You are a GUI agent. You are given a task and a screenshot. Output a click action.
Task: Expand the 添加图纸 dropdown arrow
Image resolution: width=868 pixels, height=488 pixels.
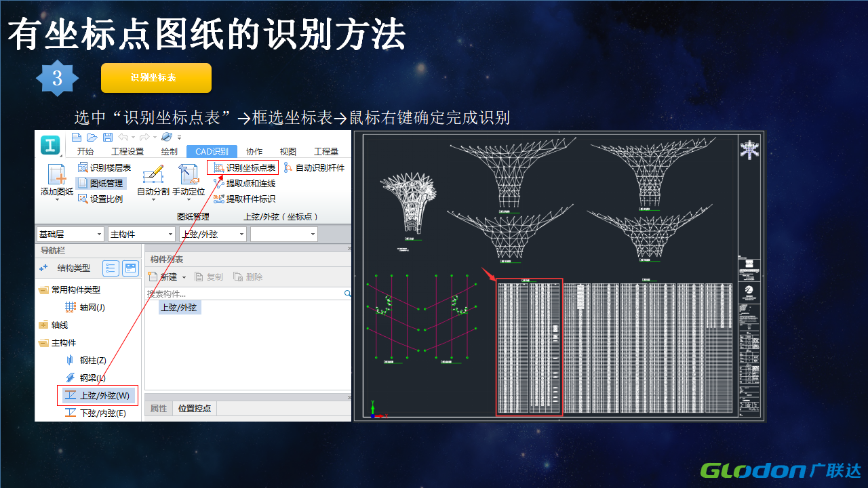pyautogui.click(x=57, y=201)
